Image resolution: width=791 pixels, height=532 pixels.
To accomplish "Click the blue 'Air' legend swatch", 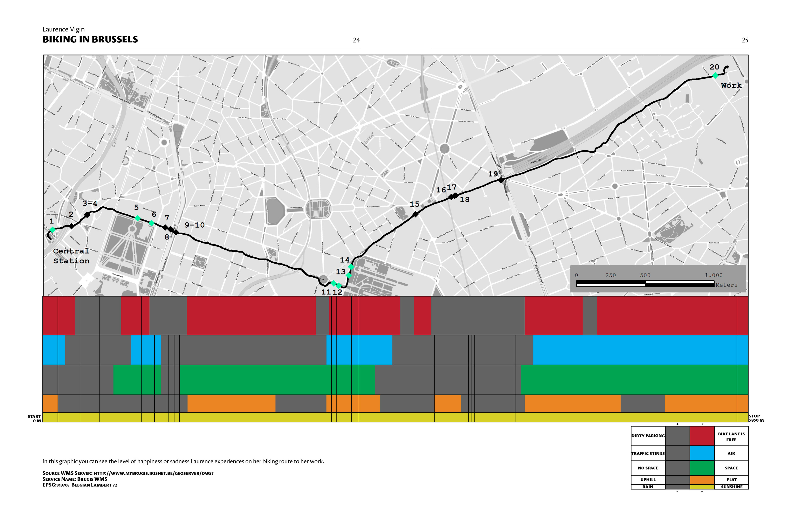I will [702, 453].
